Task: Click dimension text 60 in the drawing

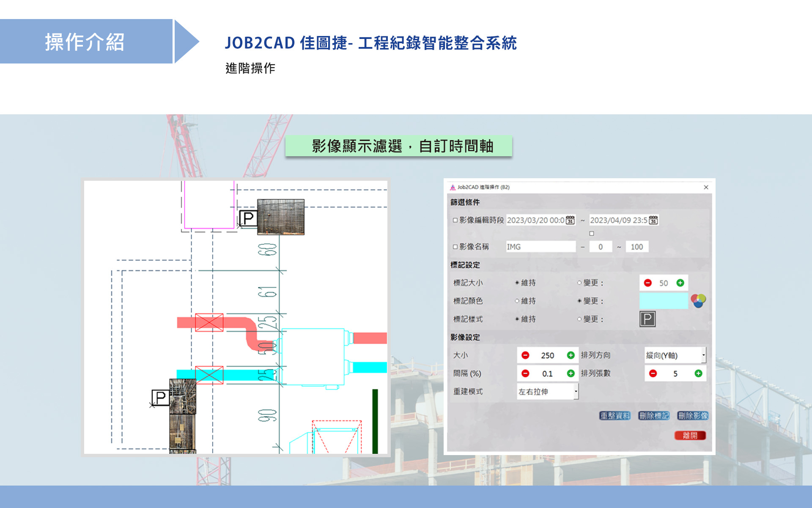Action: click(x=268, y=250)
